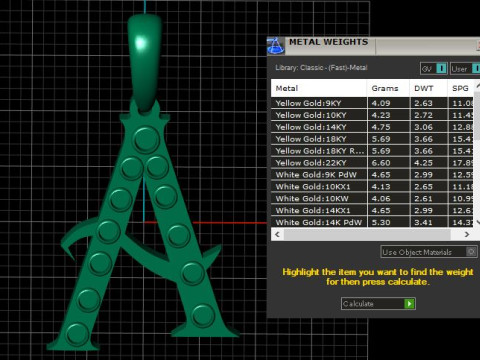
Task: Check the Use Object Materials box
Action: (471, 252)
